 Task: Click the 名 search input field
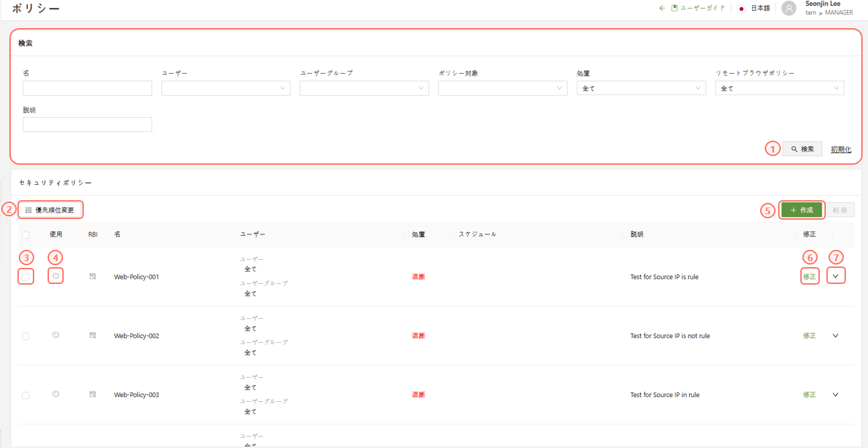(87, 88)
